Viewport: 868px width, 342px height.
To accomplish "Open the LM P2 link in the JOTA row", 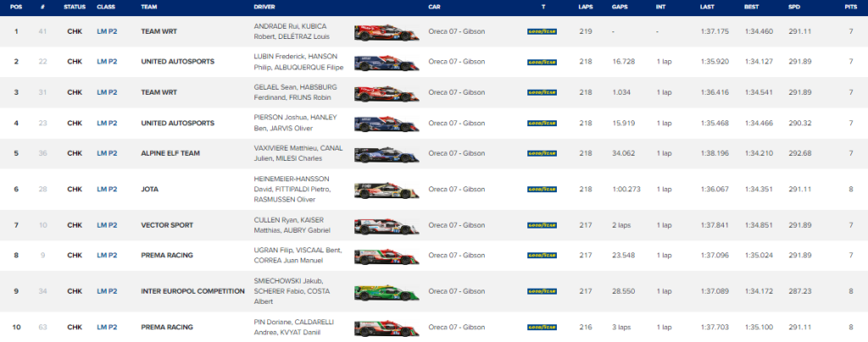I will tap(107, 189).
